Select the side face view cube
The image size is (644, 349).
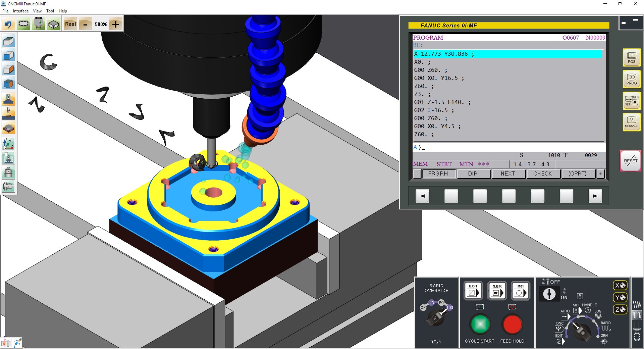point(8,70)
